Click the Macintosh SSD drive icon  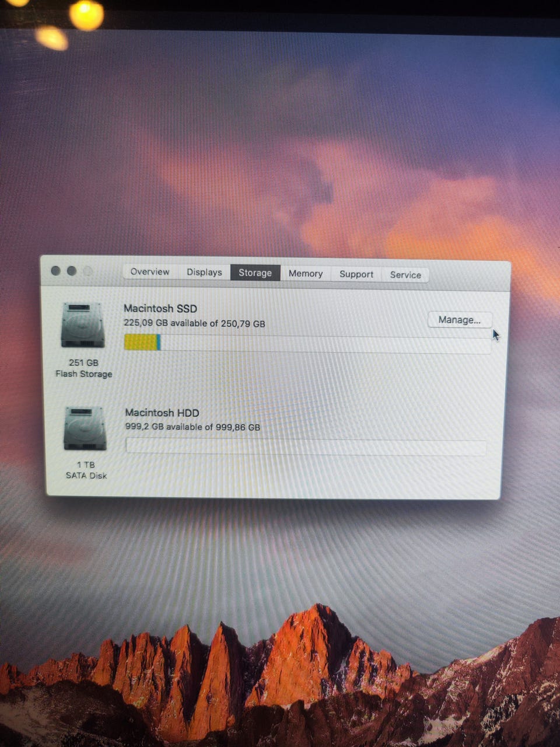click(x=83, y=325)
